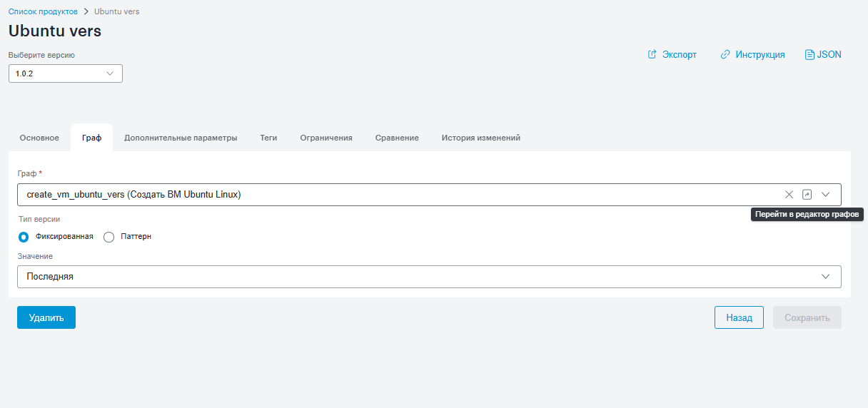Open the Теги tab
Viewport: 868px width, 408px height.
pyautogui.click(x=268, y=138)
